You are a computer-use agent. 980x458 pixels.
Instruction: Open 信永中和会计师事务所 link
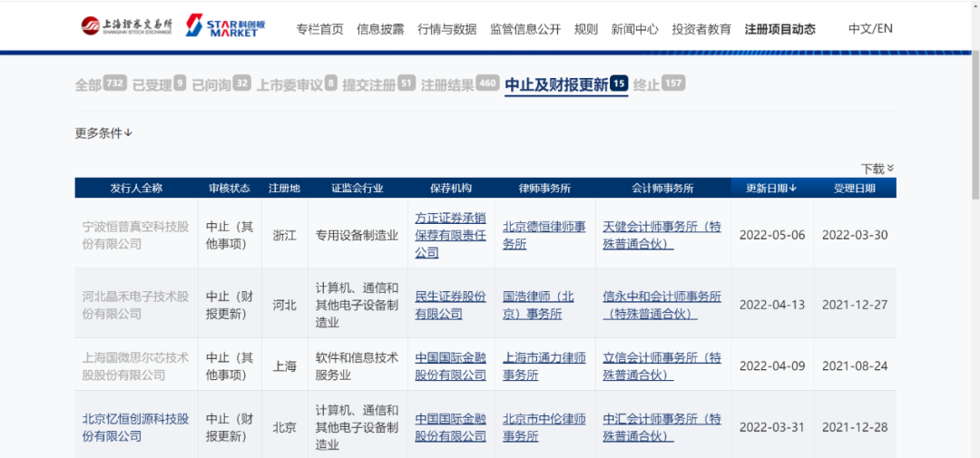coord(661,305)
